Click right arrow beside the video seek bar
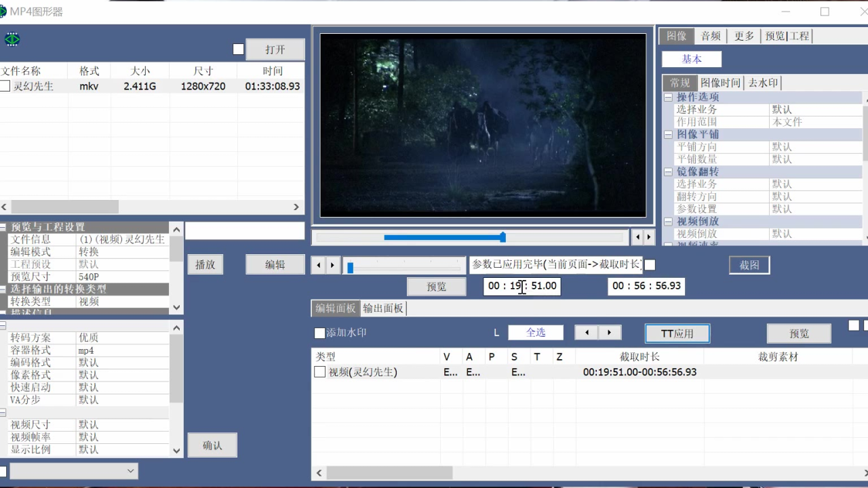This screenshot has width=868, height=488. tap(649, 237)
